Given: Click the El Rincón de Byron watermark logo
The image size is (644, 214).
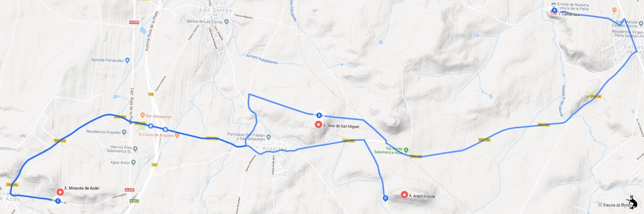Looking at the screenshot, I should (632, 202).
